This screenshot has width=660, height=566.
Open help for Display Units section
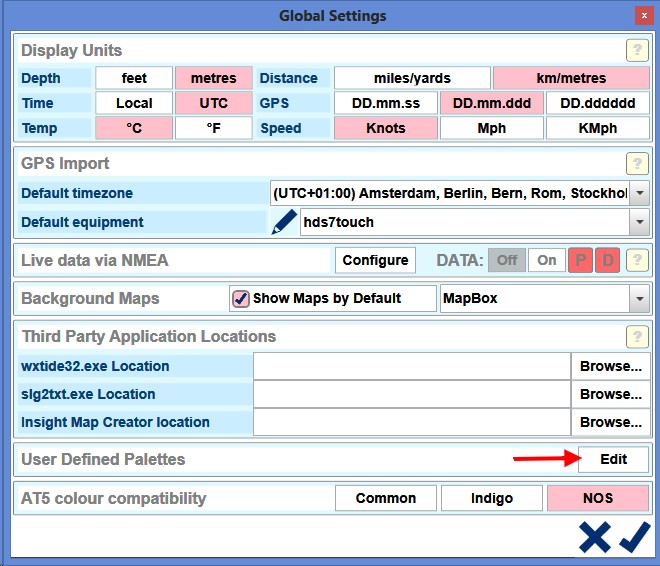(637, 50)
